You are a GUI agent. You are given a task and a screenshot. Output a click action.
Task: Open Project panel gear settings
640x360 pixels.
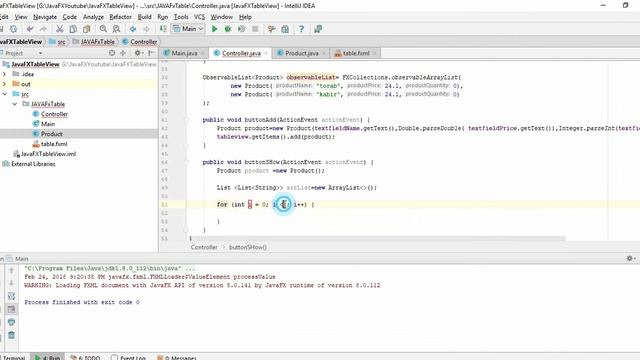[x=138, y=53]
